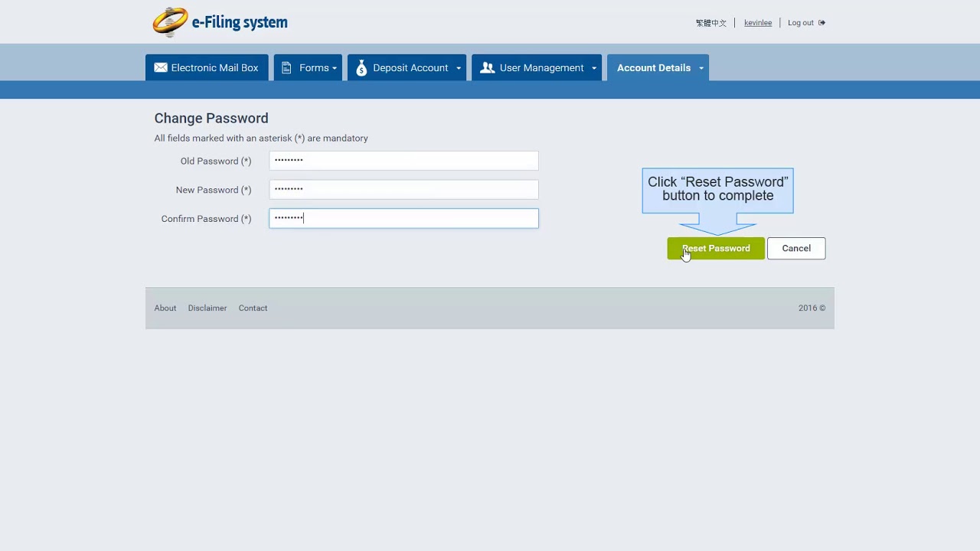The height and width of the screenshot is (551, 980).
Task: Click the e-Filing system ring logo
Action: point(170,22)
